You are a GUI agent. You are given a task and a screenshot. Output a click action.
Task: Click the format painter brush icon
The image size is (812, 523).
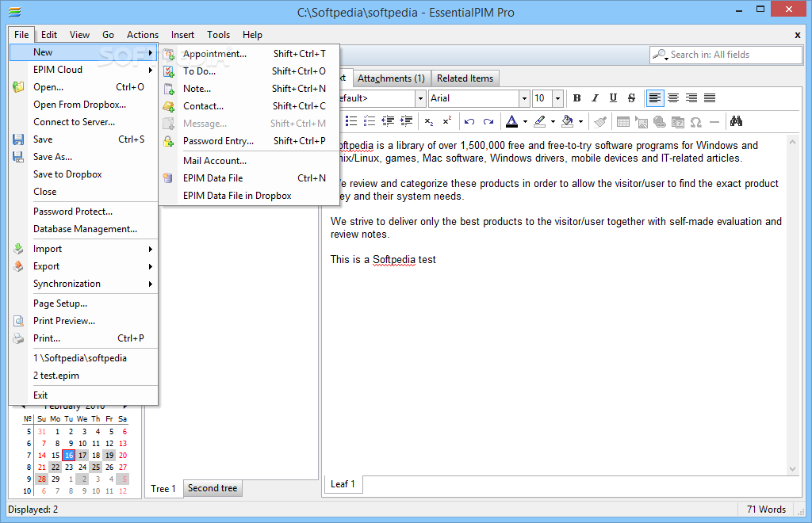tap(600, 121)
